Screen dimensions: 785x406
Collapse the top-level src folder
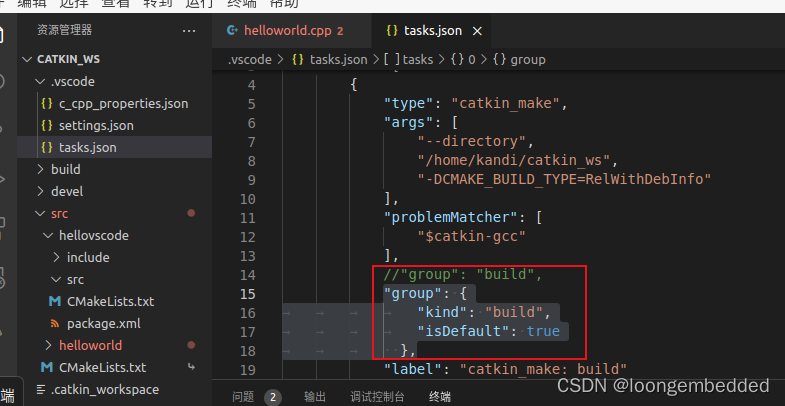point(114,214)
